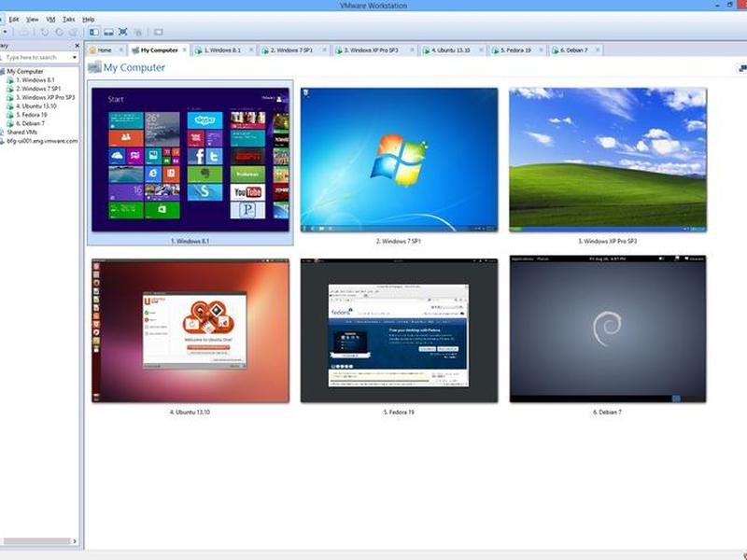Close the 3. Windows XP Pro SP3 tab
Viewport: 747px width, 560px height.
(412, 49)
